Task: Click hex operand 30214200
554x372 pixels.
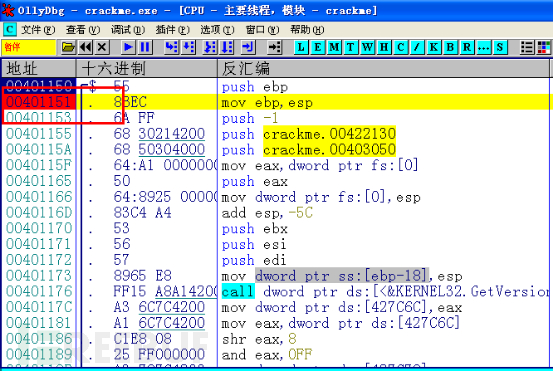Action: tap(172, 134)
